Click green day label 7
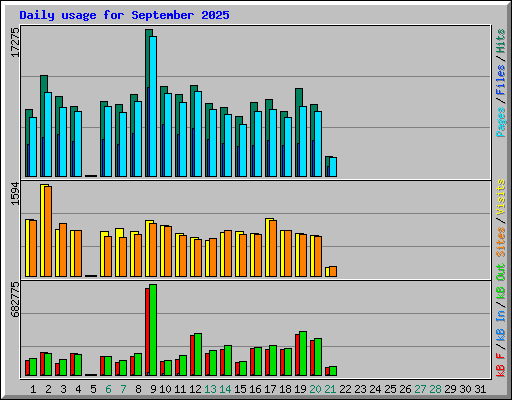Screen dimensions: 512x400 click(x=123, y=389)
